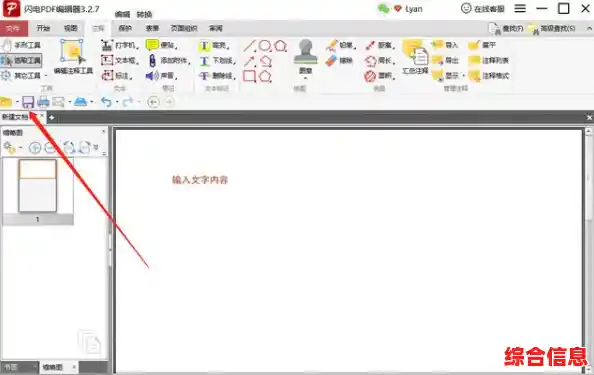Rotate pages clockwise in thumbnails panel
594x375 pixels.
[x=84, y=147]
